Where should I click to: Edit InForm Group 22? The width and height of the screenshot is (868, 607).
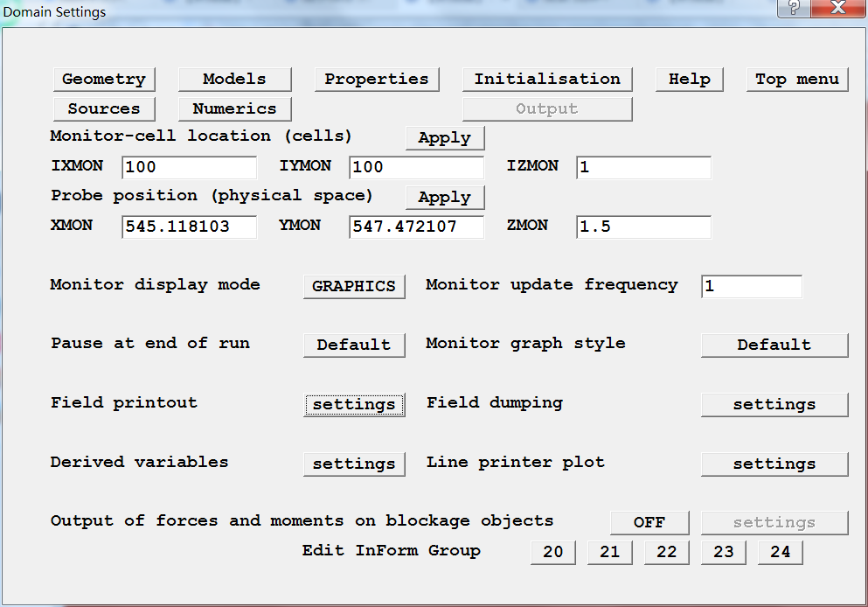666,553
